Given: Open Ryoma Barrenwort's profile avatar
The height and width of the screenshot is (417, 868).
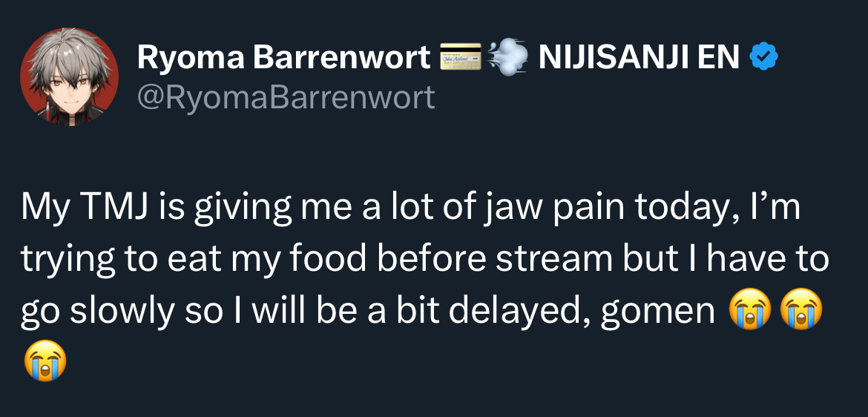Looking at the screenshot, I should point(69,76).
